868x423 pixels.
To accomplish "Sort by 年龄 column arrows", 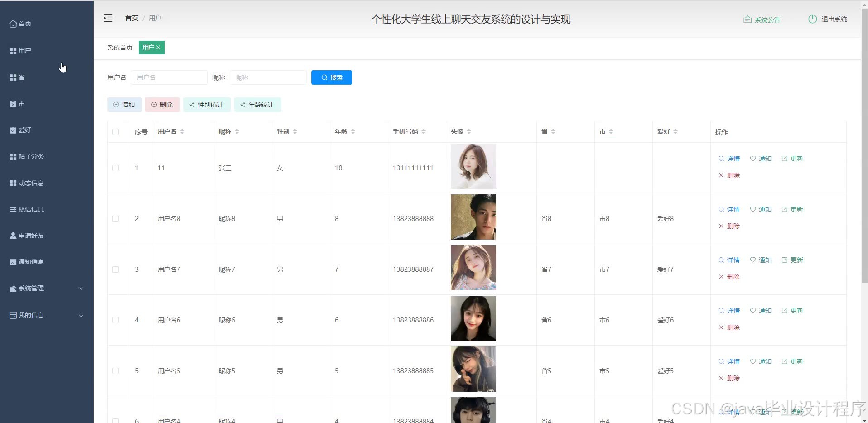I will pyautogui.click(x=353, y=131).
